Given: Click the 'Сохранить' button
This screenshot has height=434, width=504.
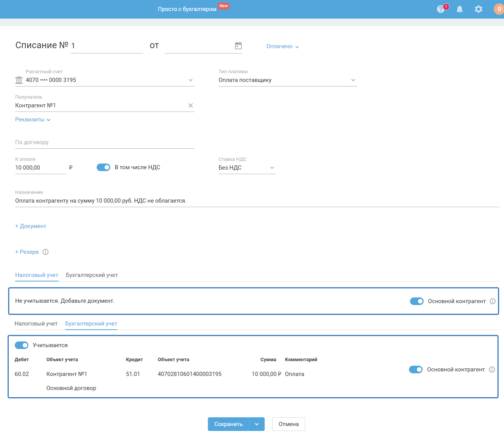Looking at the screenshot, I should [228, 424].
